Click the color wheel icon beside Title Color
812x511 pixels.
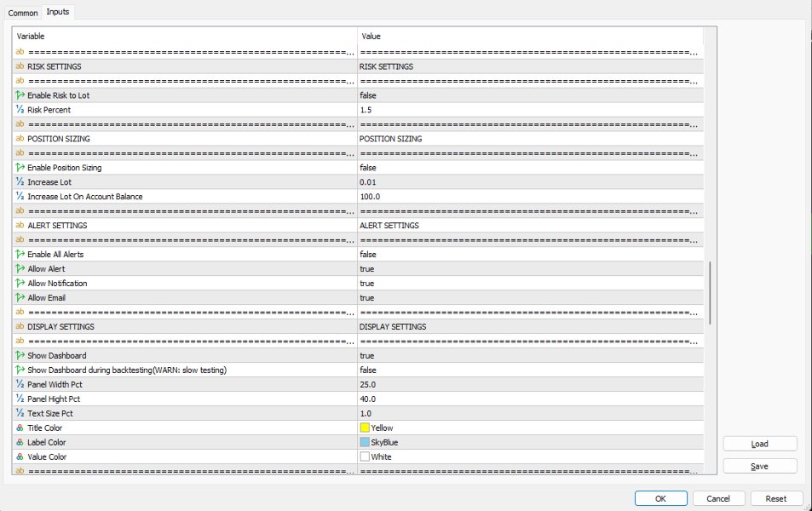pyautogui.click(x=20, y=428)
